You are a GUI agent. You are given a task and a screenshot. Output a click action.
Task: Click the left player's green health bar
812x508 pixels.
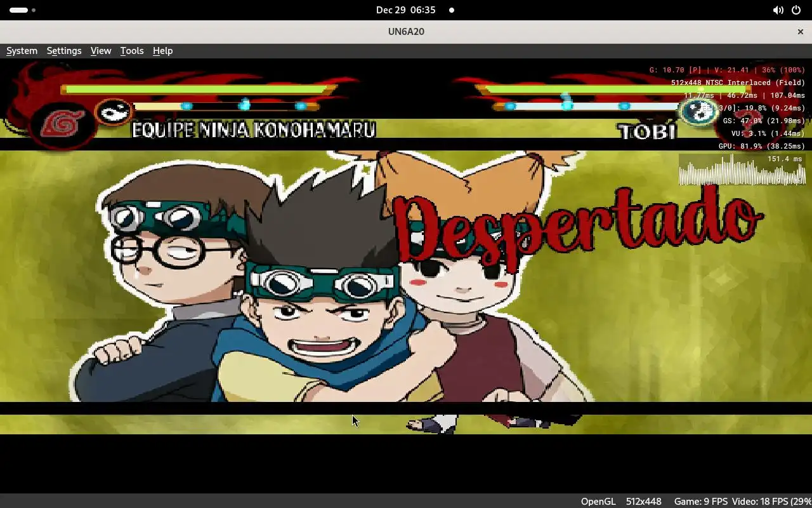[x=198, y=90]
